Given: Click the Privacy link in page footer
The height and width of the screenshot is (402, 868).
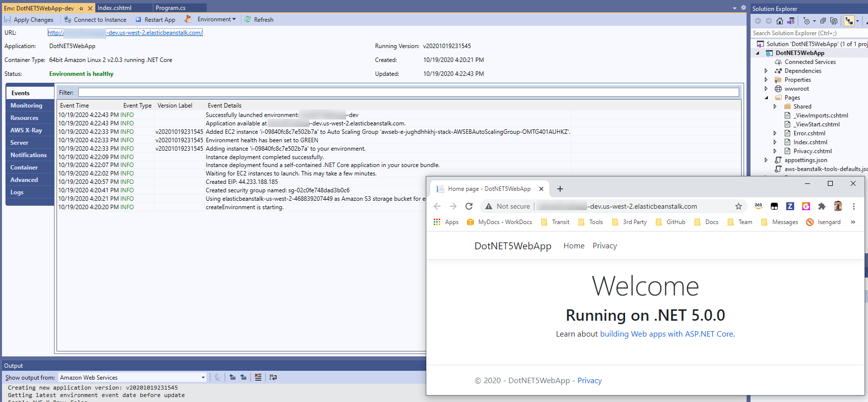Looking at the screenshot, I should click(589, 381).
